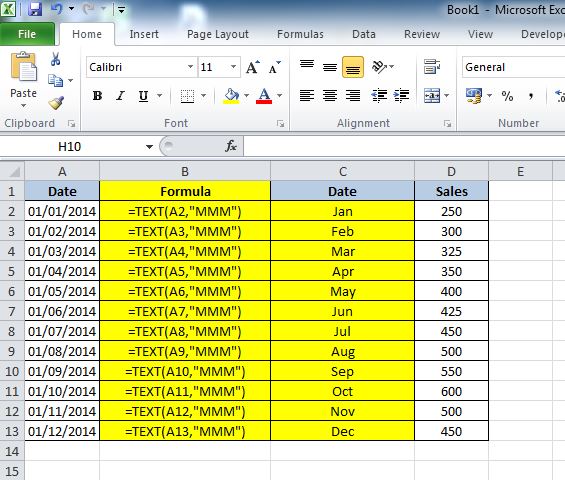The width and height of the screenshot is (565, 480).
Task: Click the Paste button
Action: coord(23,80)
